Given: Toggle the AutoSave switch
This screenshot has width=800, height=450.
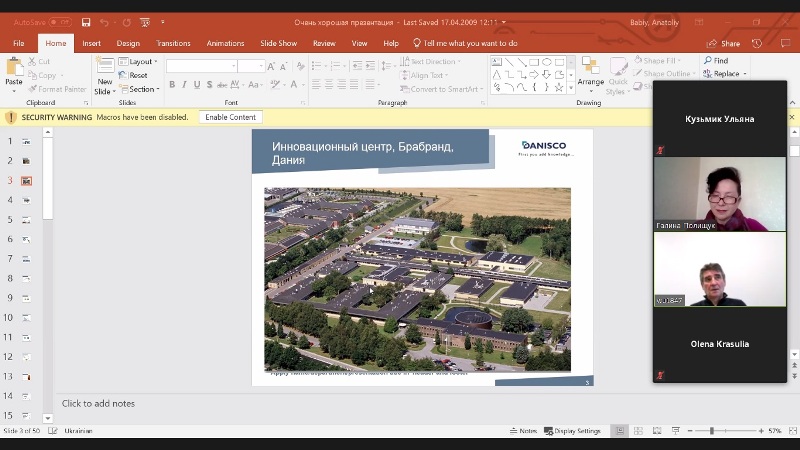Looking at the screenshot, I should point(59,21).
